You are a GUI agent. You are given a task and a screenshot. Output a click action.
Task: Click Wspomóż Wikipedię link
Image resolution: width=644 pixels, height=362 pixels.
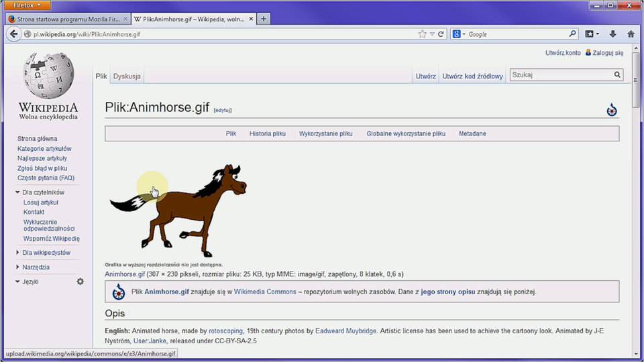[x=52, y=239]
